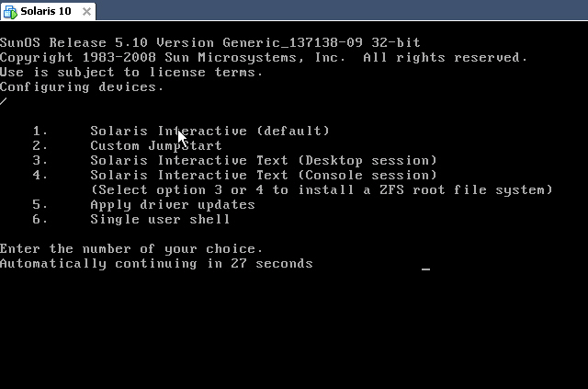Screen dimensions: 588x389
Task: Click the SunOS Release 5.10 version line
Action: pos(209,42)
